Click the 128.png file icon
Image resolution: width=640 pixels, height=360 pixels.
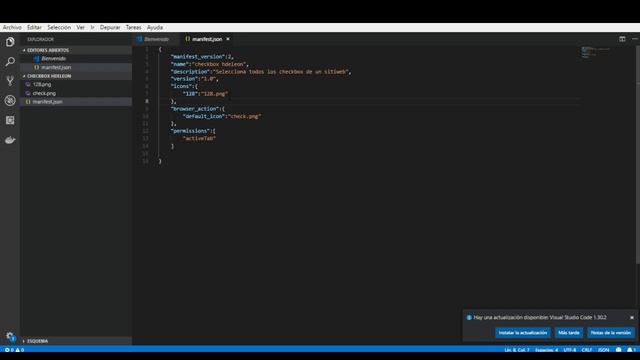[28, 84]
